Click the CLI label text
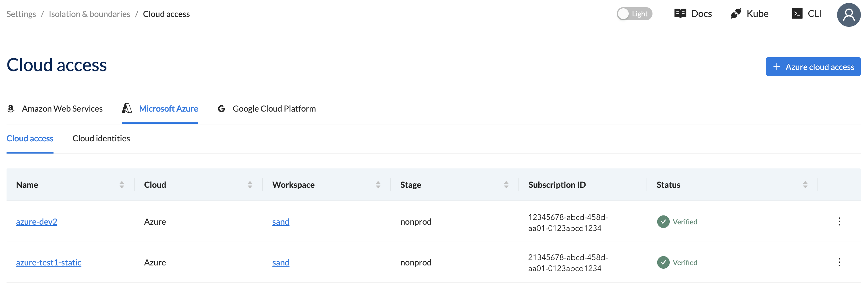Image resolution: width=868 pixels, height=294 pixels. pyautogui.click(x=814, y=13)
